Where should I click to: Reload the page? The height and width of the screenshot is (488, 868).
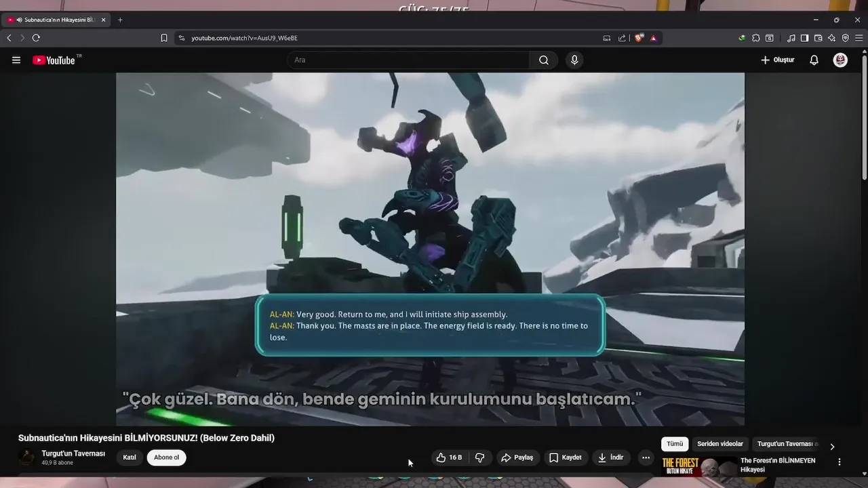pos(36,38)
